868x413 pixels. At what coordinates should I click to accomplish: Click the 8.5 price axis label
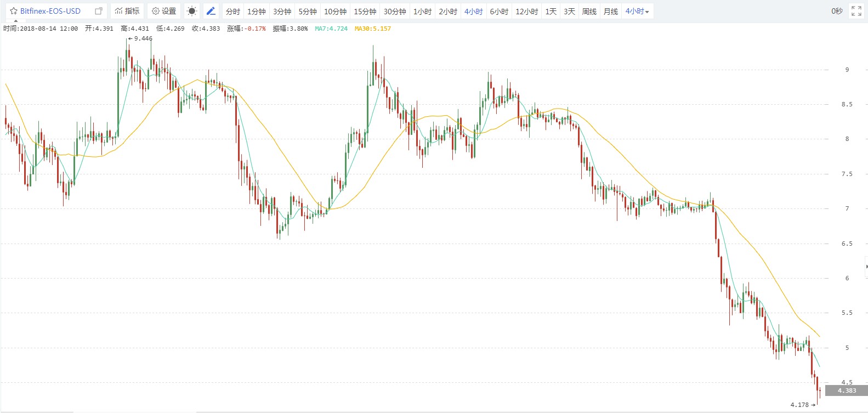click(847, 104)
